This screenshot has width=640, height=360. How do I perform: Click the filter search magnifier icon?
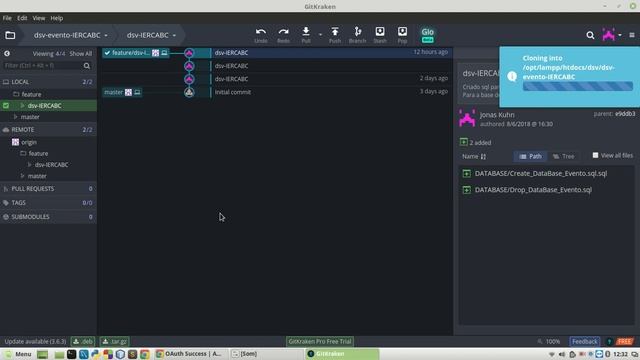pyautogui.click(x=87, y=66)
